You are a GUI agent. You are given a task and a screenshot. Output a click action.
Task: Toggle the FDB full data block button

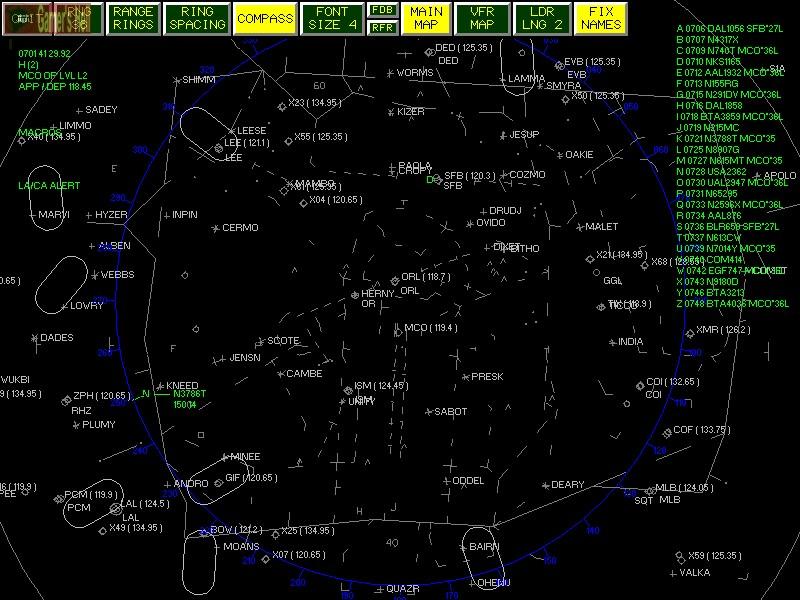(x=382, y=10)
